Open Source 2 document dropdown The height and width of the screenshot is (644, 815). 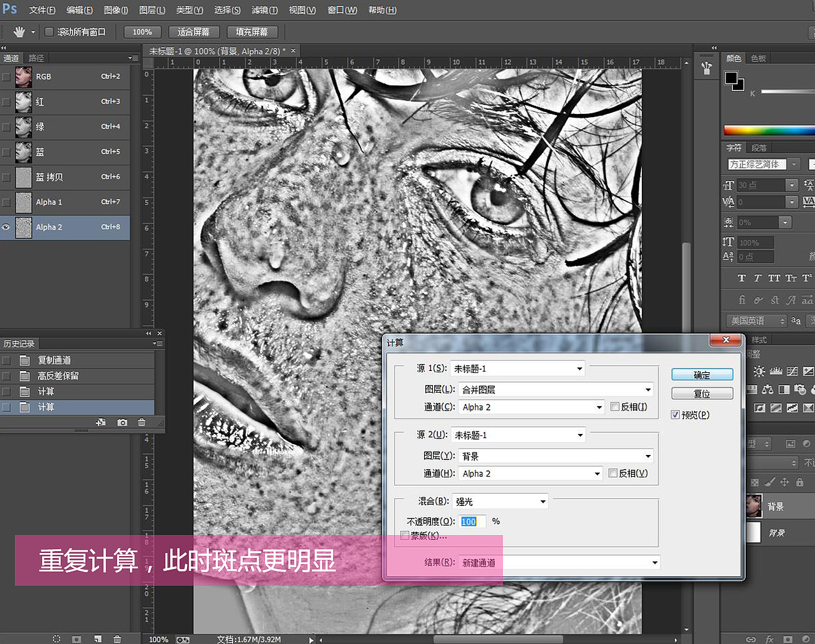518,435
